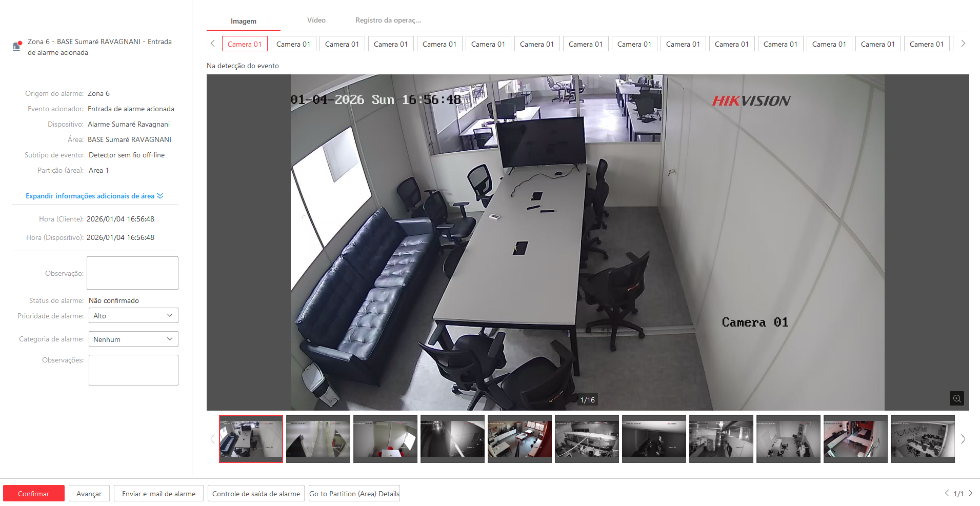The image size is (980, 506).
Task: Go to next thumbnails with right arrow
Action: click(963, 439)
